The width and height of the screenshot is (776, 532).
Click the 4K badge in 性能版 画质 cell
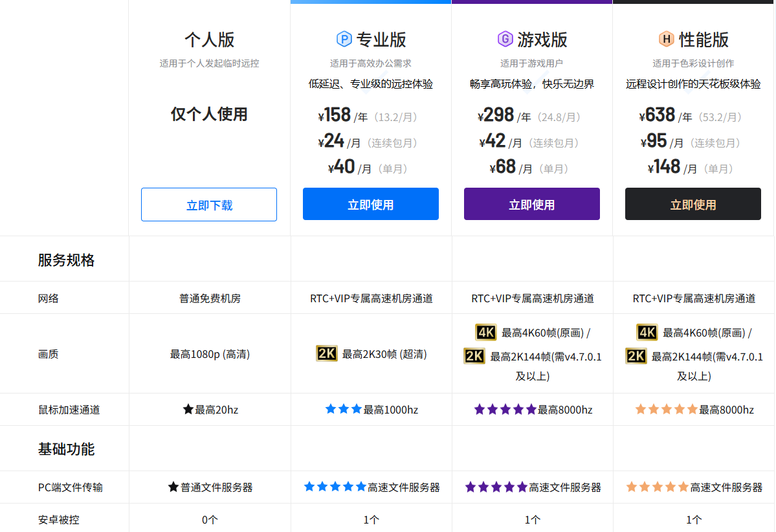tap(647, 333)
